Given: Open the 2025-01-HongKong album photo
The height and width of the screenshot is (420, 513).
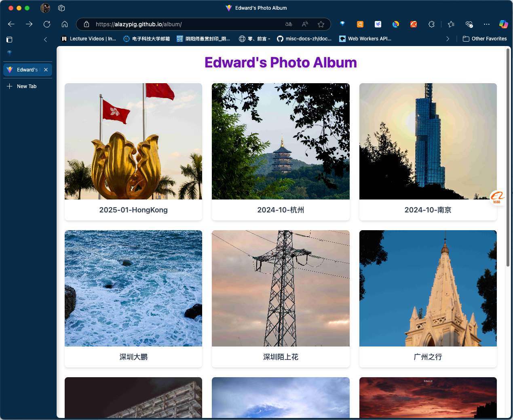Looking at the screenshot, I should tap(133, 141).
